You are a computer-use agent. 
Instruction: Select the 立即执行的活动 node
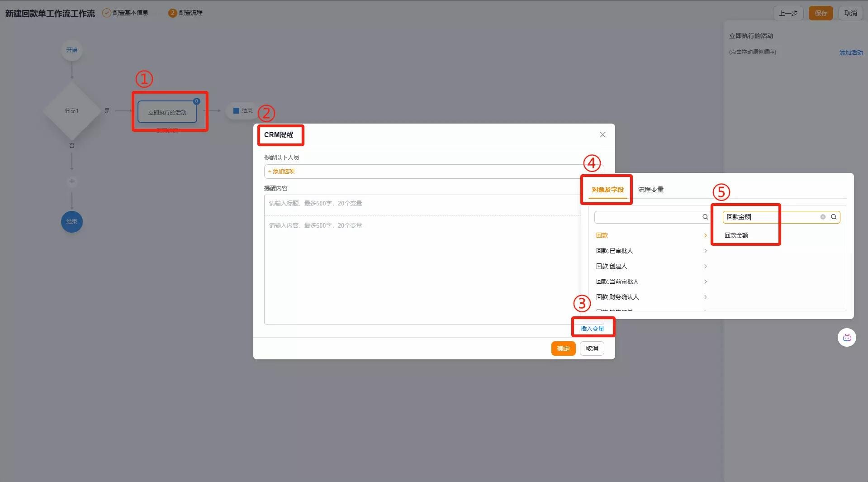pos(167,112)
